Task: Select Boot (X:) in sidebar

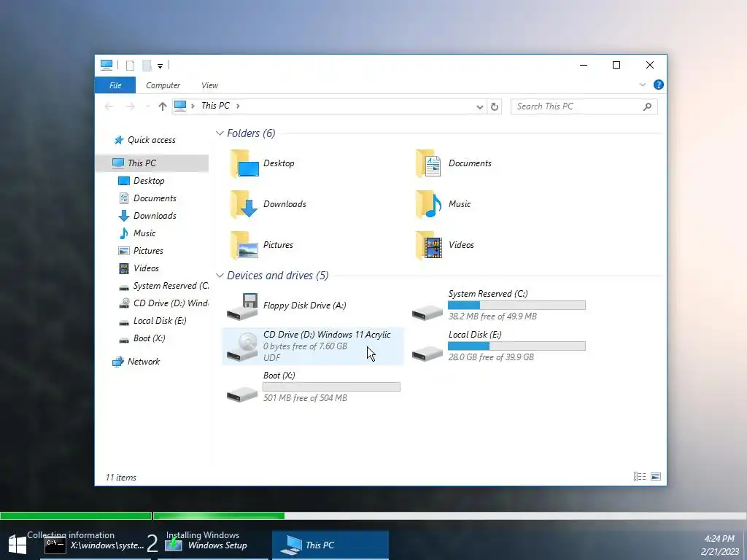Action: click(x=142, y=338)
